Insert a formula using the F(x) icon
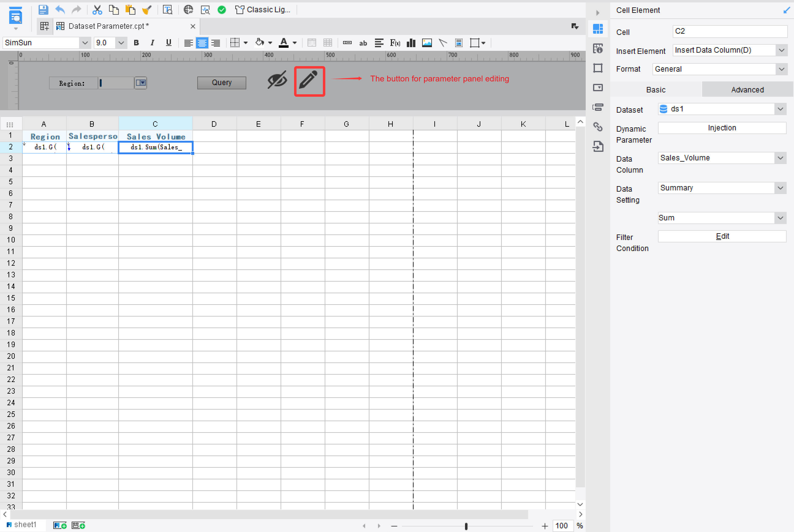 pyautogui.click(x=395, y=43)
